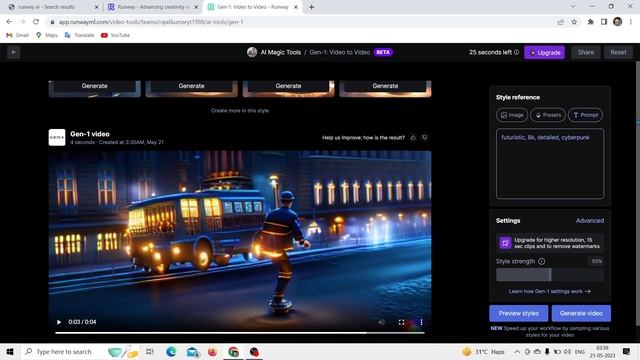Click the Upgrade button
This screenshot has width=640, height=360.
coord(544,52)
